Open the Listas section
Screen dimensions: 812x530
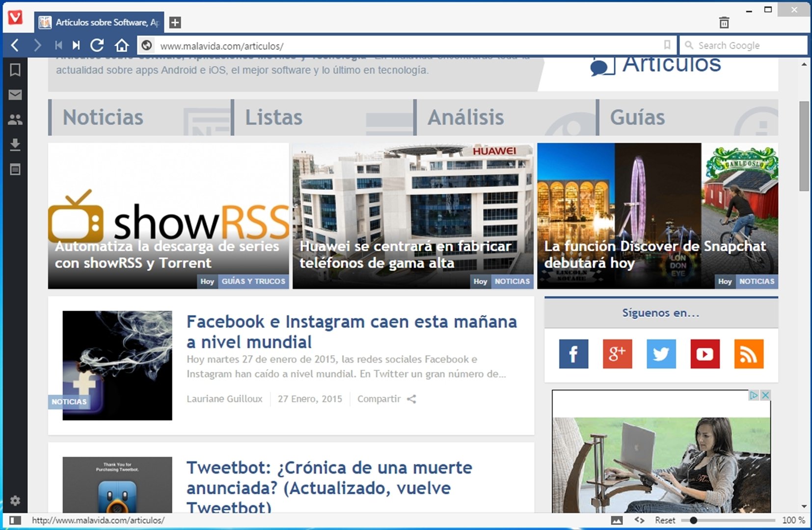[x=322, y=117]
